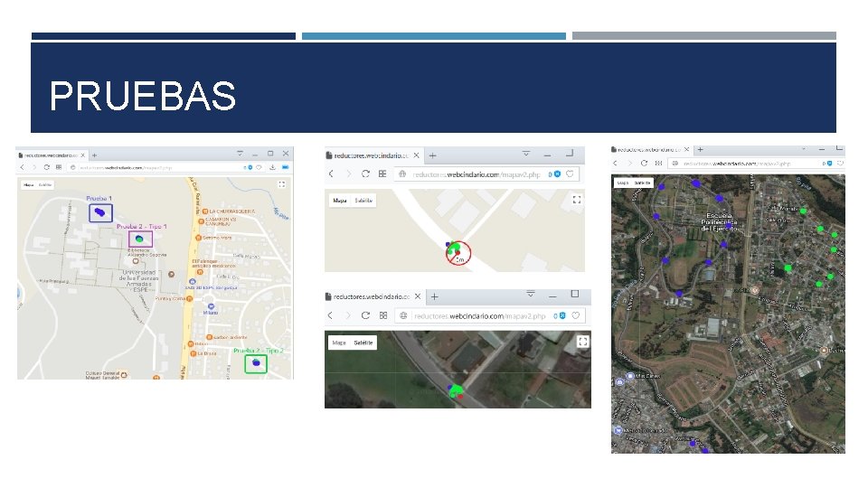Click green marker cluster on satellite street
The width and height of the screenshot is (868, 488).
[456, 390]
